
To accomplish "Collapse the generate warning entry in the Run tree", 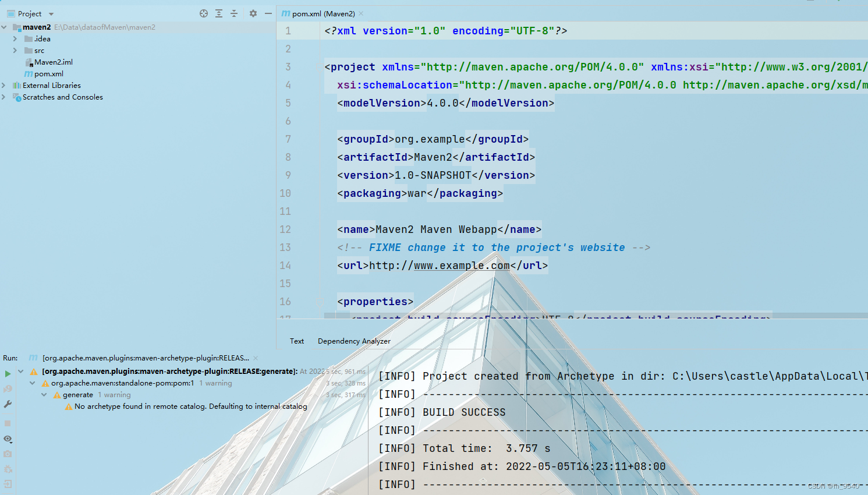I will pos(44,394).
